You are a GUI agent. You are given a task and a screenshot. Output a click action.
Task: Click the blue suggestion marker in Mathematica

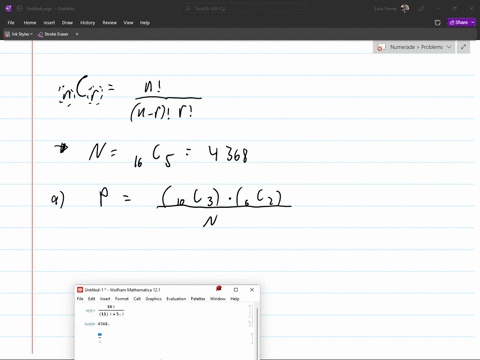pyautogui.click(x=100, y=334)
